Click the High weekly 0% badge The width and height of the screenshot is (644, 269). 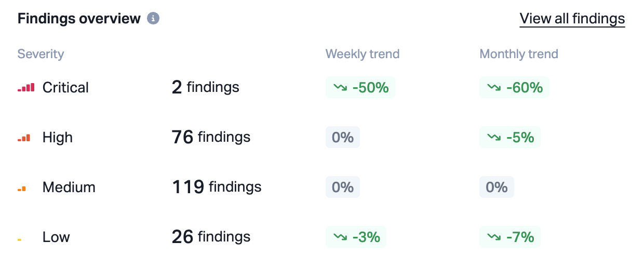click(343, 137)
